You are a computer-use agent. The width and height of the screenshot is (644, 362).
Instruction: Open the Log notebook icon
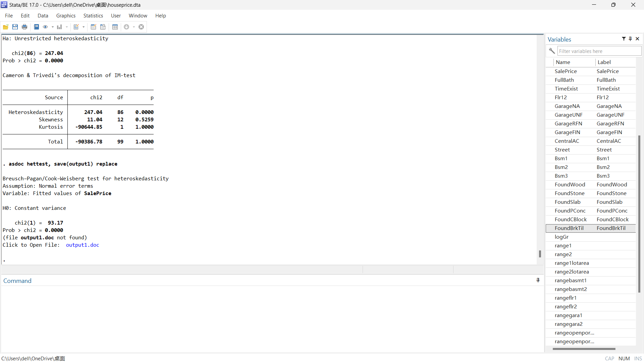coord(36,27)
